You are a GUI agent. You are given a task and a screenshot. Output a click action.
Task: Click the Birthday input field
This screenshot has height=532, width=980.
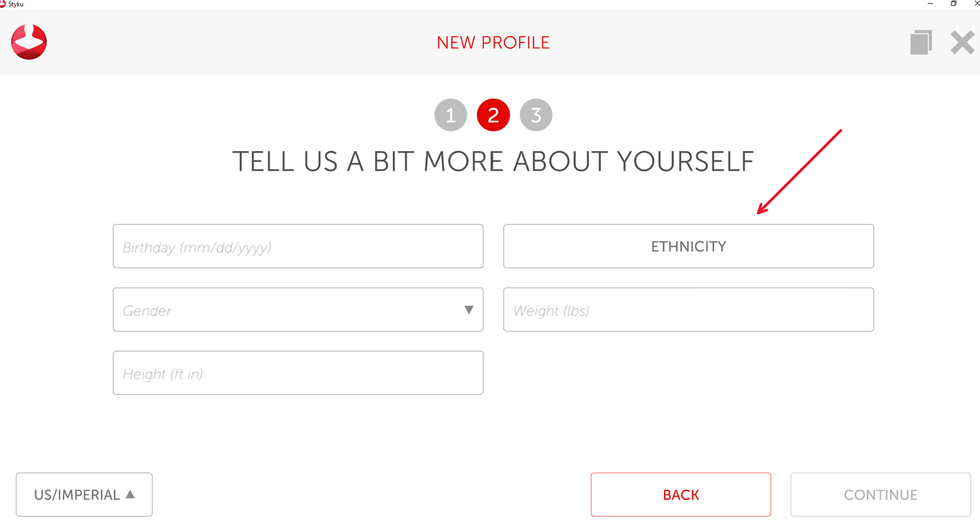[x=298, y=246]
